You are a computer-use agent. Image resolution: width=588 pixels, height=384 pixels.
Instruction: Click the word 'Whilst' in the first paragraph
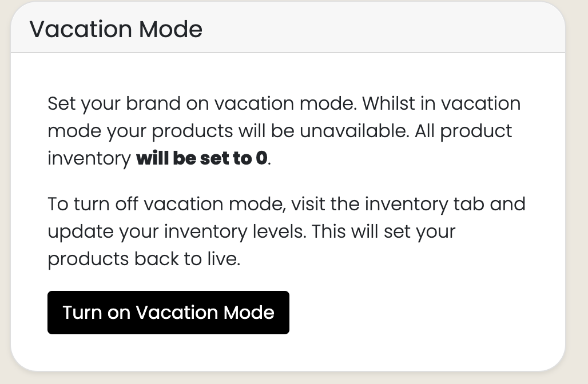click(x=388, y=103)
